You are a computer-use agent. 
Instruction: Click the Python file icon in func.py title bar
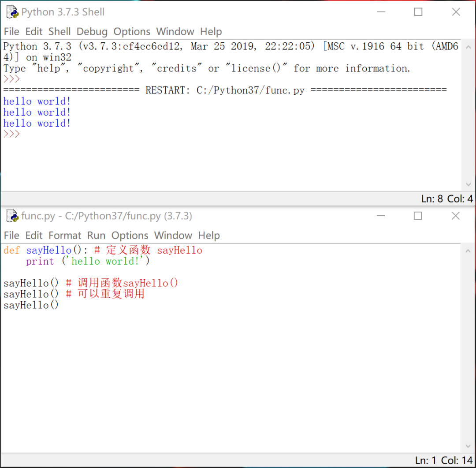pos(12,216)
